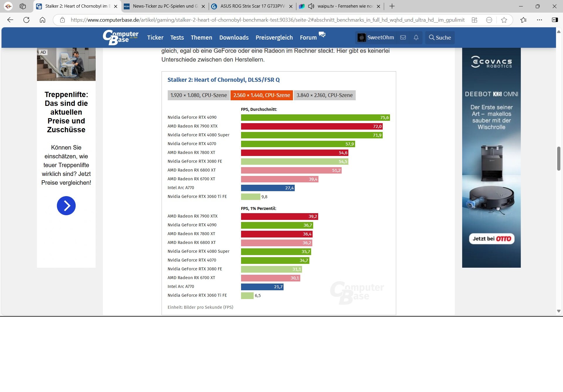This screenshot has width=563, height=392.
Task: Toggle the 2.560 × 1.440 CPU-Szene option
Action: click(x=262, y=95)
